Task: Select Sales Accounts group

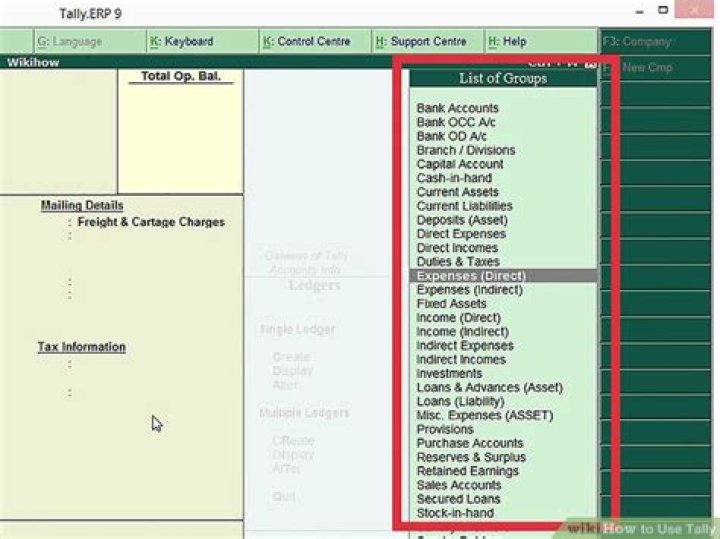Action: (x=459, y=485)
